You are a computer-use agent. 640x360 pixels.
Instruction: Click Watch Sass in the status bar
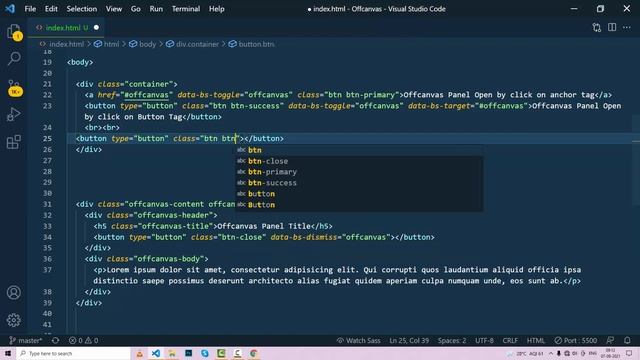pos(359,340)
